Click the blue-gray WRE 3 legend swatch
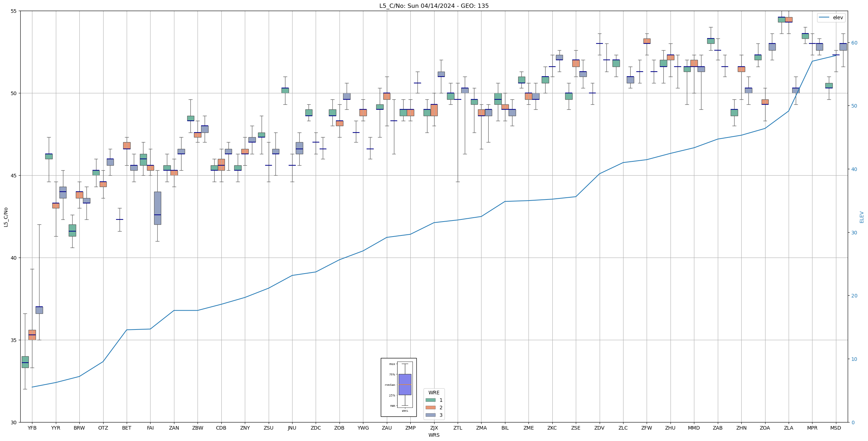The image size is (868, 441). 430,415
